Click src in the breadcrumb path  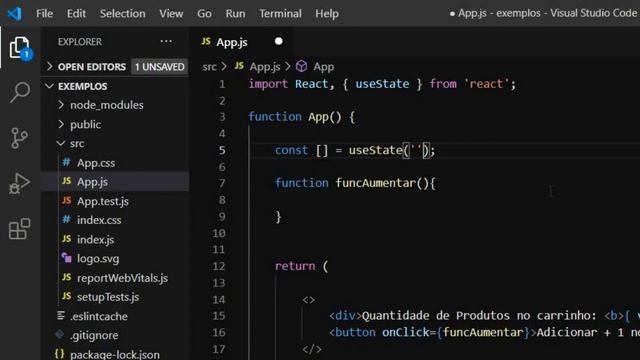(209, 67)
